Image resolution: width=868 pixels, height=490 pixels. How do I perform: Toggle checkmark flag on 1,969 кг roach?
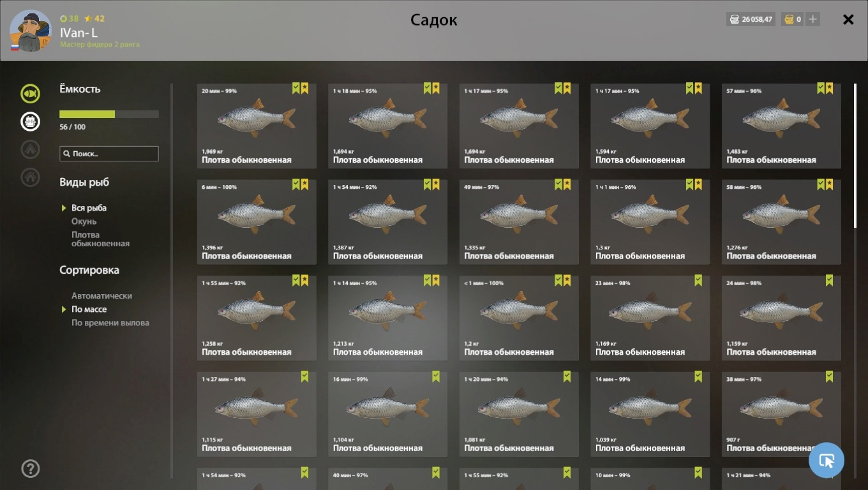[x=296, y=88]
